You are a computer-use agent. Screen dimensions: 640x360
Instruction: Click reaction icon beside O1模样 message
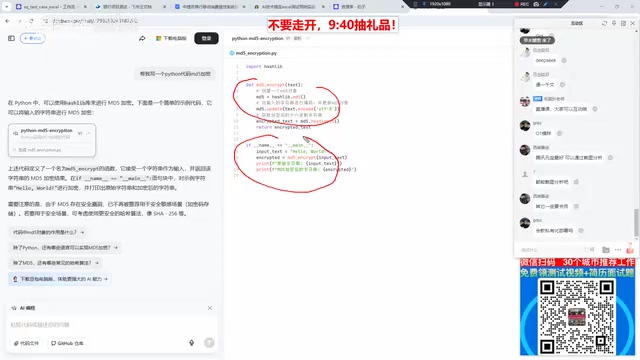pos(559,133)
